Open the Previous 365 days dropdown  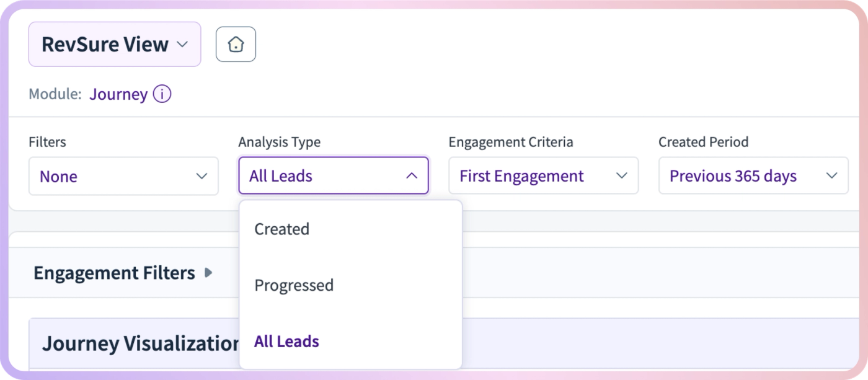pos(753,176)
